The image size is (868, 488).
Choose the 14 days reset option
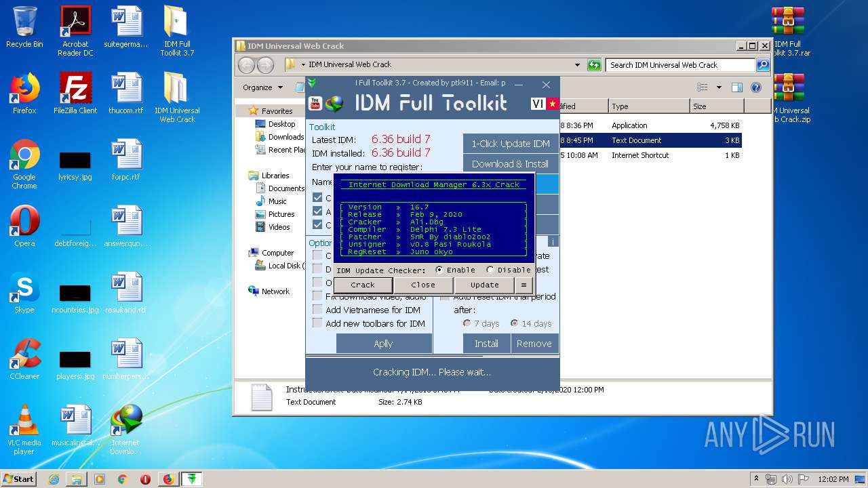click(531, 323)
